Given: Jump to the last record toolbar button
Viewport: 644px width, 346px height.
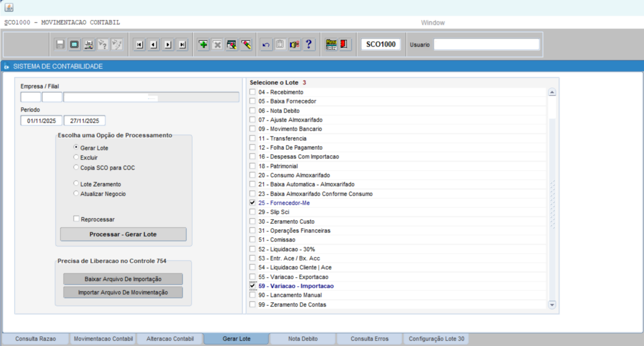Looking at the screenshot, I should pos(182,44).
